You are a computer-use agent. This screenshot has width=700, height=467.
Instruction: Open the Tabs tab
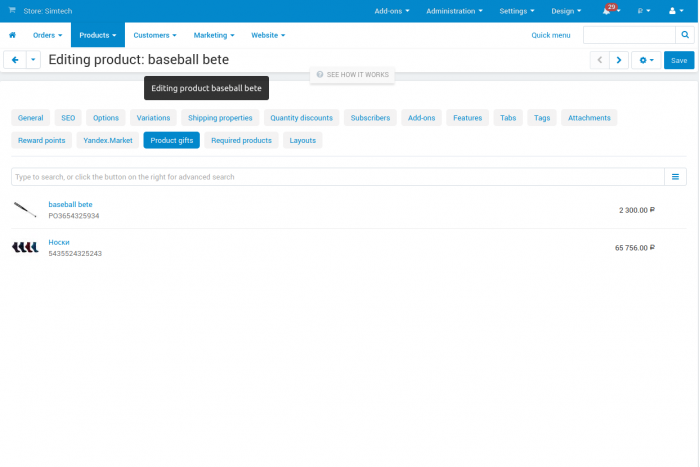click(508, 118)
